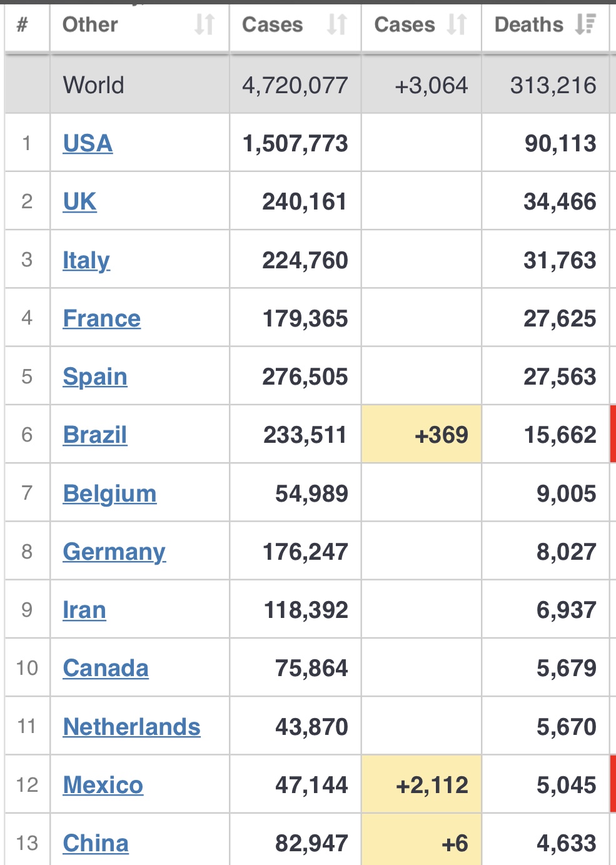Follow the China country link

tap(96, 843)
